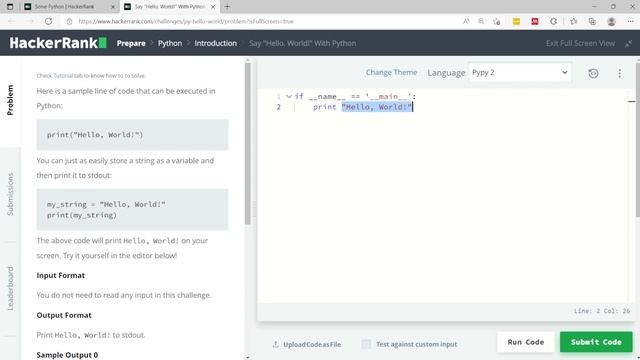Click code line 2 with print statement
This screenshot has height=360, width=640.
point(363,107)
